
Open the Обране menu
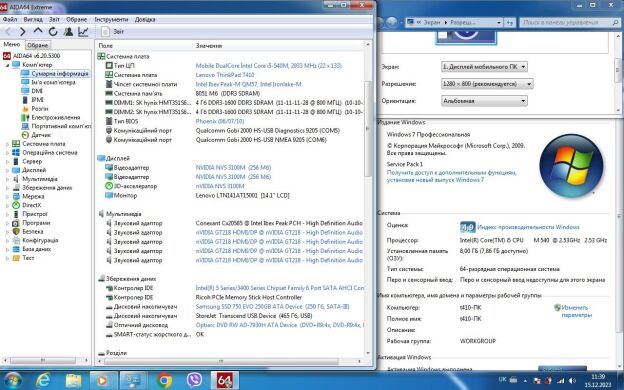[76, 19]
